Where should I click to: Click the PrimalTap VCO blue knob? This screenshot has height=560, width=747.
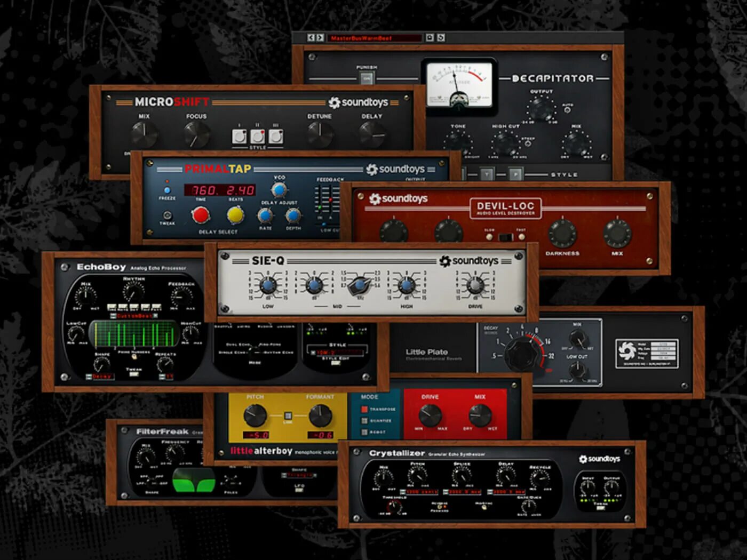(x=279, y=190)
